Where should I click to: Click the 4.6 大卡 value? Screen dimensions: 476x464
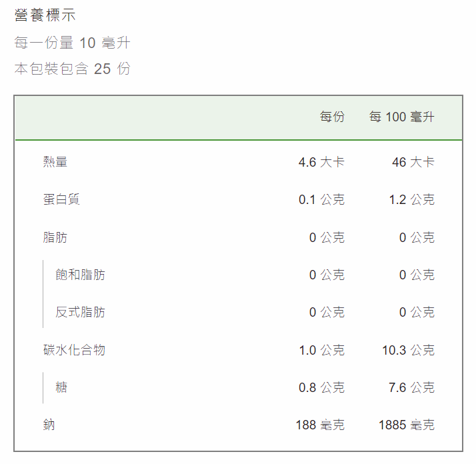pos(321,162)
